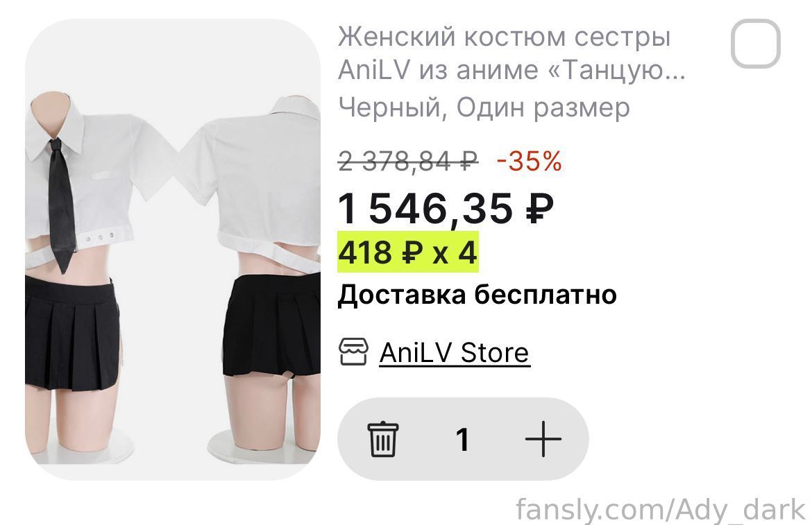This screenshot has height=525, width=812.
Task: Visit the AniLV Store link
Action: pyautogui.click(x=454, y=353)
